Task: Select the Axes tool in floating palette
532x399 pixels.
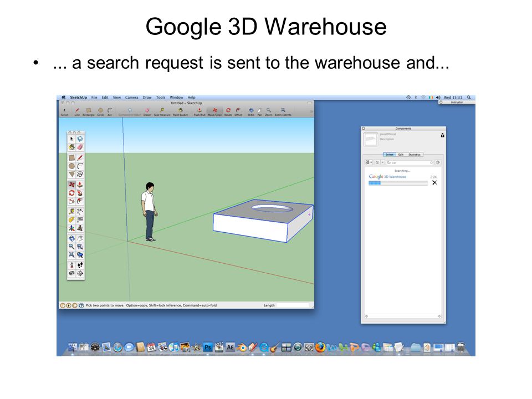Action: coord(71,228)
